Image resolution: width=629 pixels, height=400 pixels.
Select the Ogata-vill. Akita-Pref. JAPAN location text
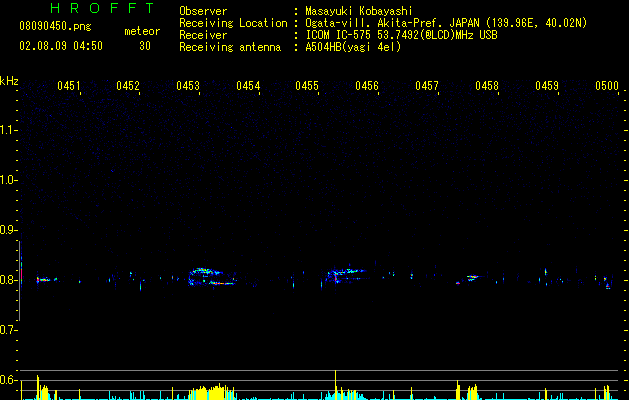pos(446,23)
